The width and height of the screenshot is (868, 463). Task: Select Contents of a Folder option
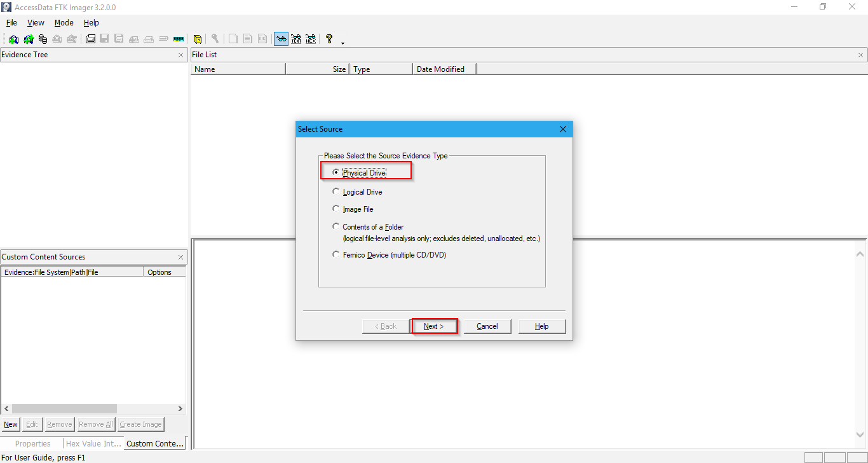point(336,226)
